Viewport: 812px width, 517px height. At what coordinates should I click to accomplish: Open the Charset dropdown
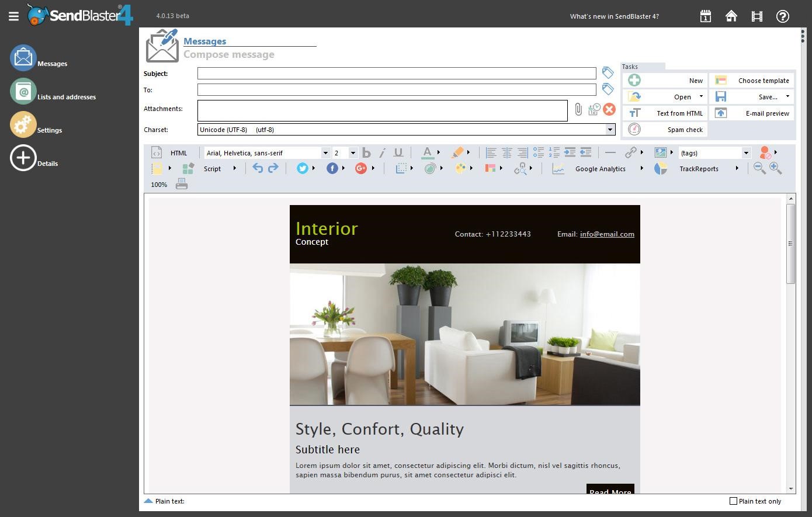coord(610,129)
